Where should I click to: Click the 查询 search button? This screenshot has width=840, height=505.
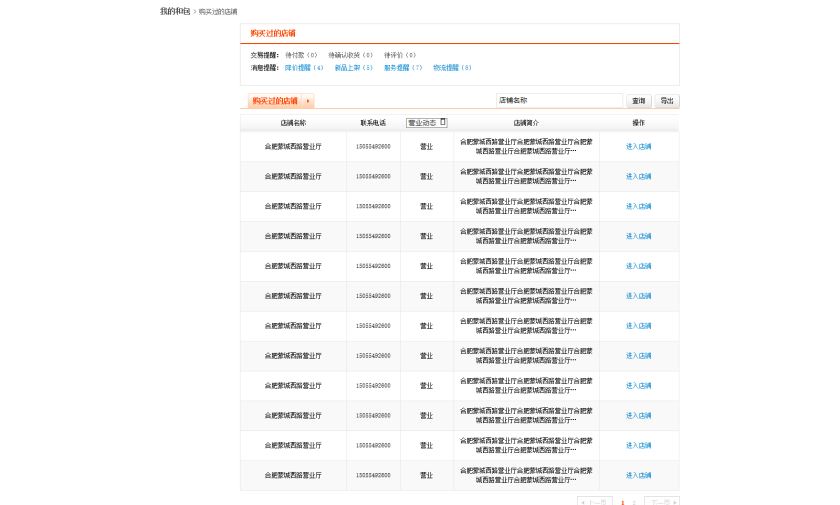pyautogui.click(x=639, y=101)
